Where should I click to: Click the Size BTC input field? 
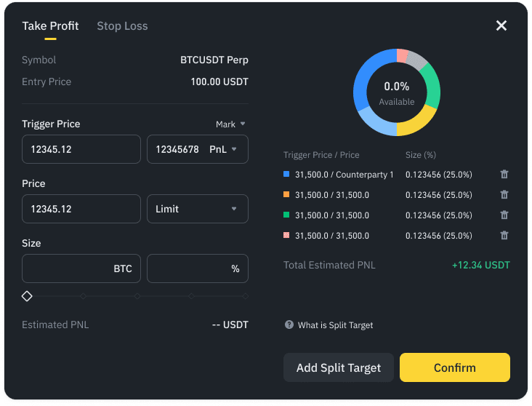(81, 268)
